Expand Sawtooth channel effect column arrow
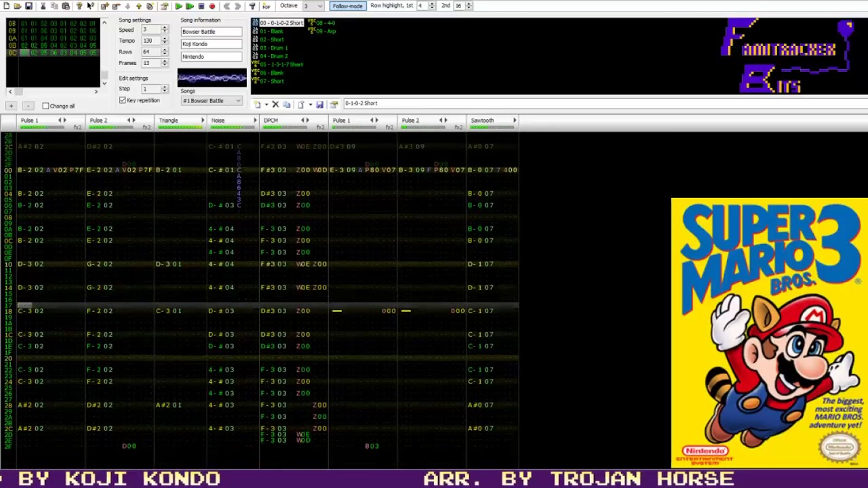Image resolution: width=868 pixels, height=488 pixels. (x=515, y=121)
